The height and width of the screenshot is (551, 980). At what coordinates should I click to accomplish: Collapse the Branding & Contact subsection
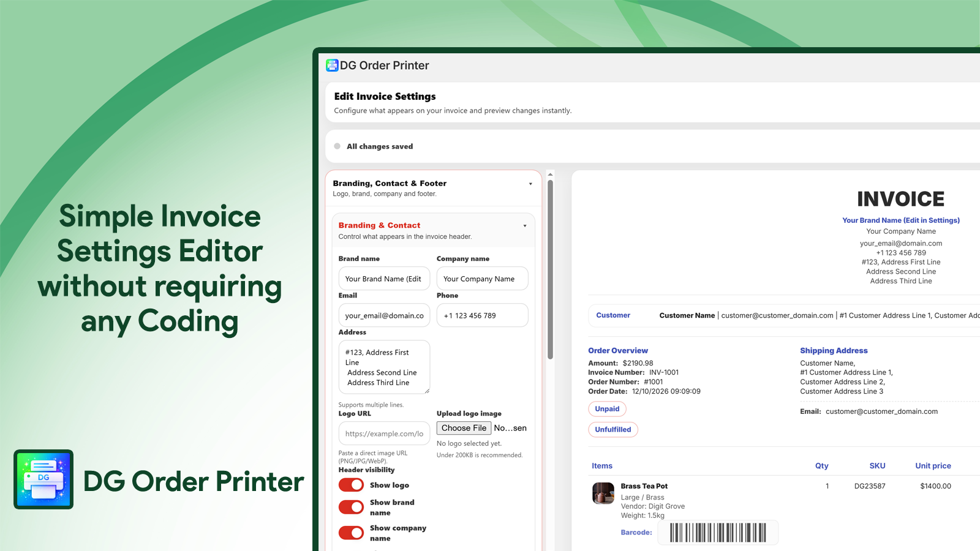pyautogui.click(x=524, y=225)
